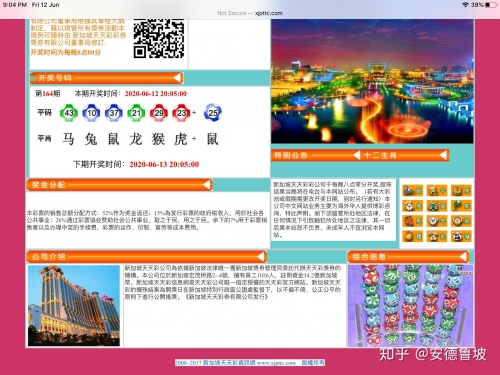The height and width of the screenshot is (375, 500).
Task: Click the lottery balls machine image
Action: [411, 305]
